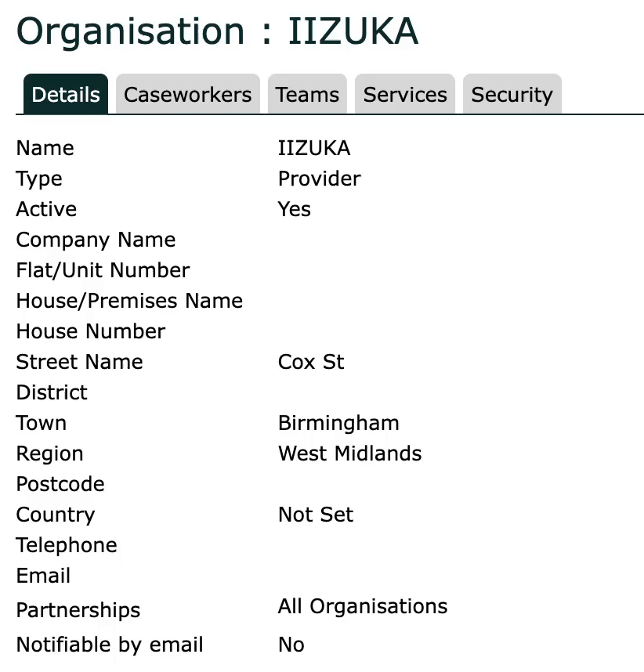Click the Email field label
The height and width of the screenshot is (672, 644).
tap(43, 576)
